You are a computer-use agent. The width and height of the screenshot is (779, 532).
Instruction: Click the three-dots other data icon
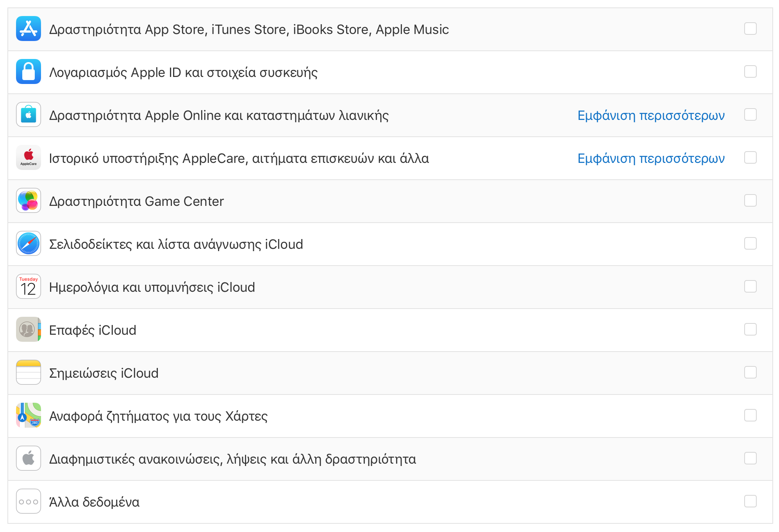(x=29, y=501)
